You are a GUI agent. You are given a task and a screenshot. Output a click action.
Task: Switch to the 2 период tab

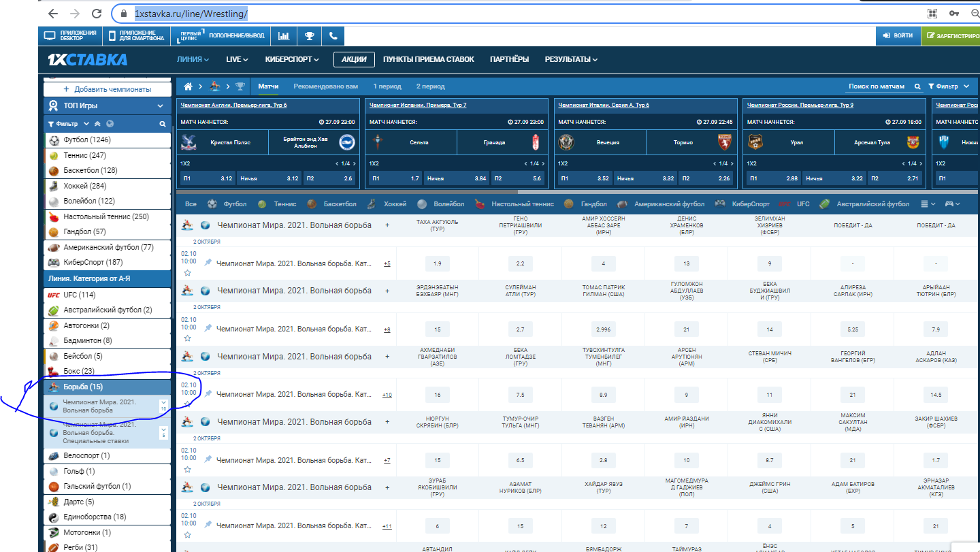[x=430, y=86]
